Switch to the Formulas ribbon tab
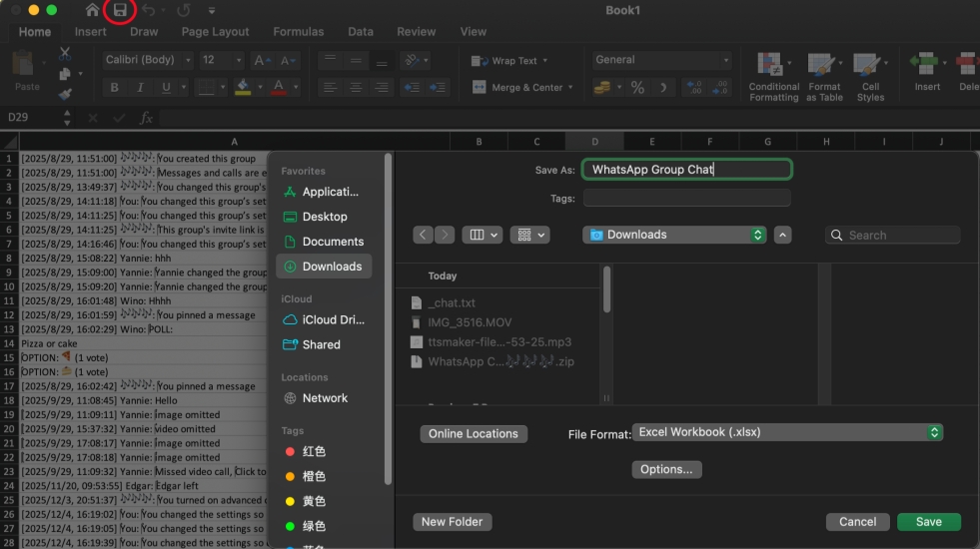This screenshot has width=980, height=549. coord(298,32)
